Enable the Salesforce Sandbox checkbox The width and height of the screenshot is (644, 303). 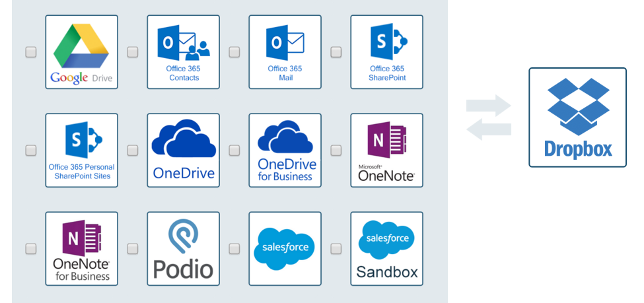[336, 249]
